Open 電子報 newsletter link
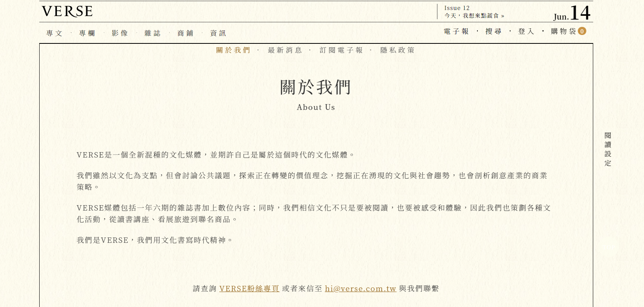Image resolution: width=644 pixels, height=307 pixels. pos(456,32)
